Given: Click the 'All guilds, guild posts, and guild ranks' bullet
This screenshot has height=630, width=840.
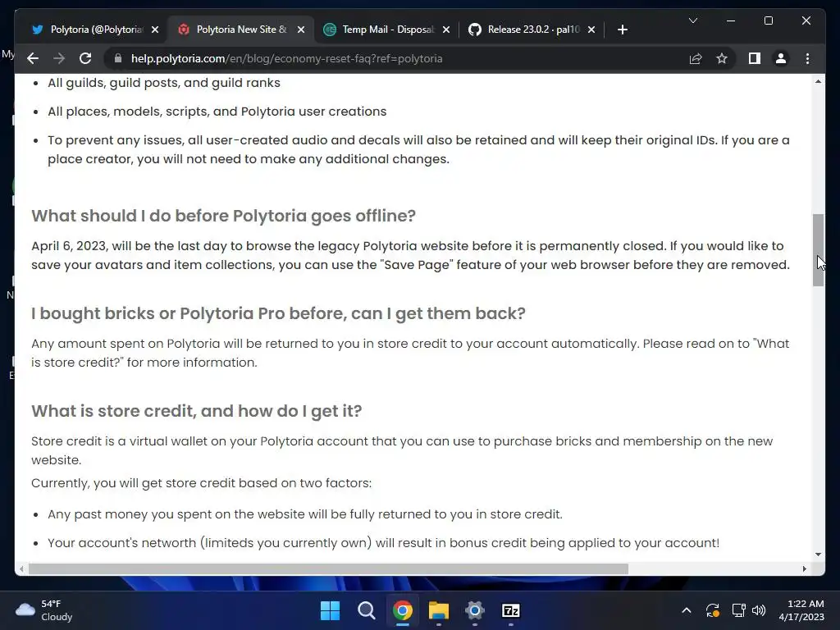Looking at the screenshot, I should point(164,83).
